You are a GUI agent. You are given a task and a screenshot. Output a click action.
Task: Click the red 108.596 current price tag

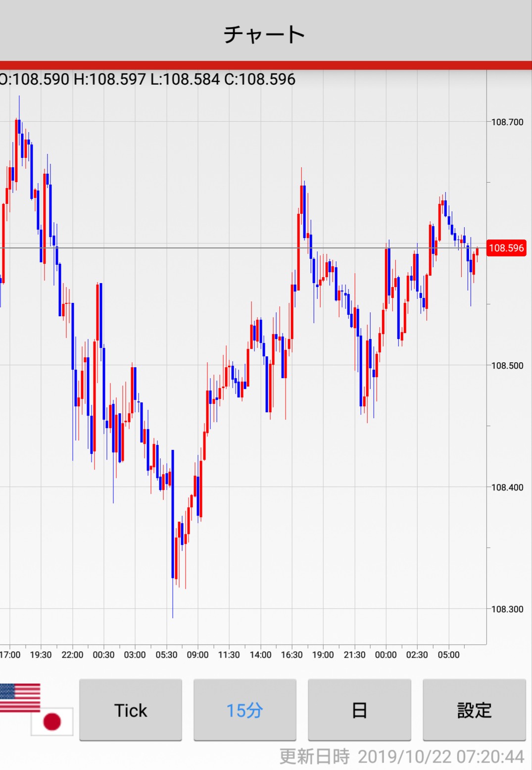point(506,248)
